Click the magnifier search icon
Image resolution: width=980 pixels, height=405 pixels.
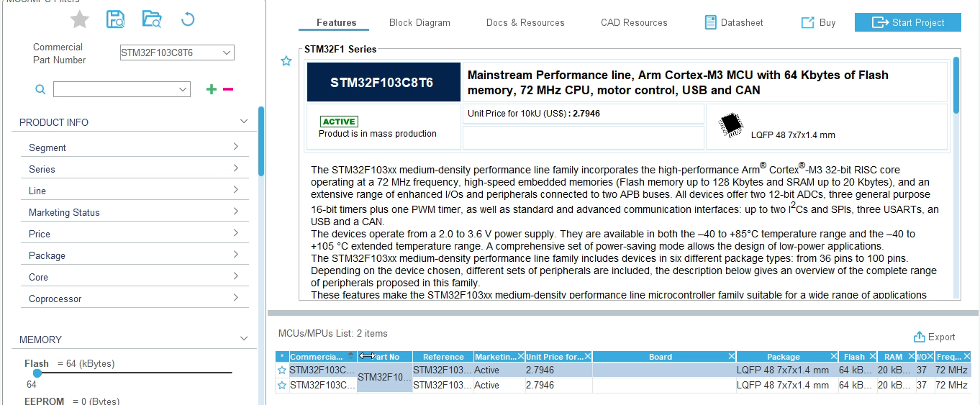tap(40, 89)
